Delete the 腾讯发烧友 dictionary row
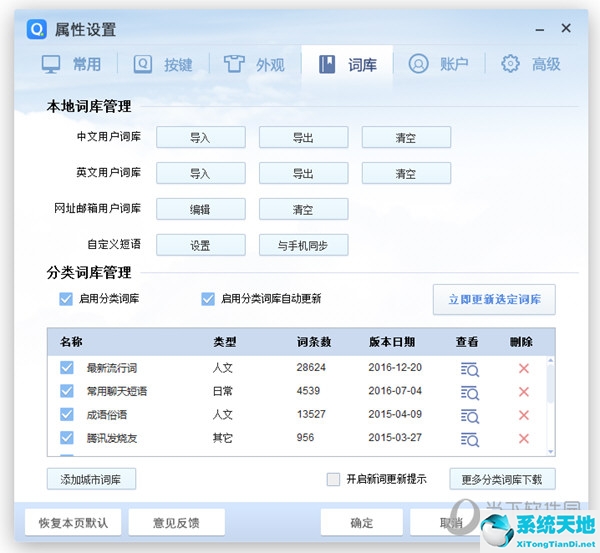The image size is (600, 553). point(523,438)
